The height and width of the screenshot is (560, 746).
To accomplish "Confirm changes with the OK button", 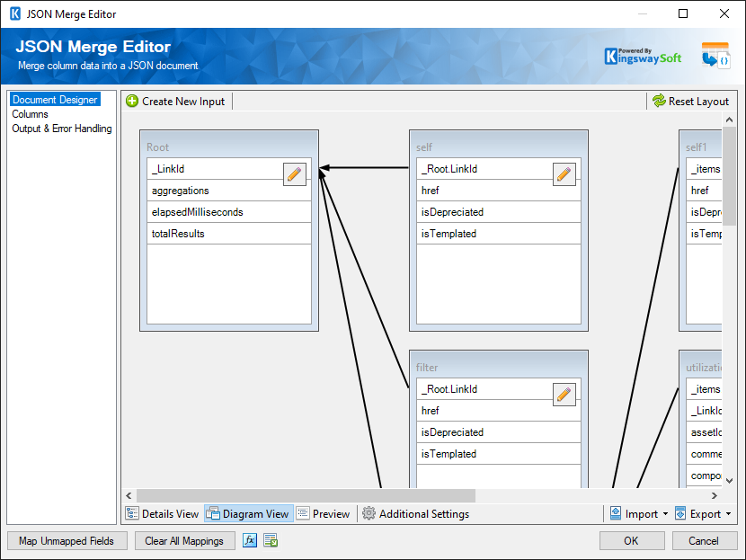I will click(x=632, y=540).
